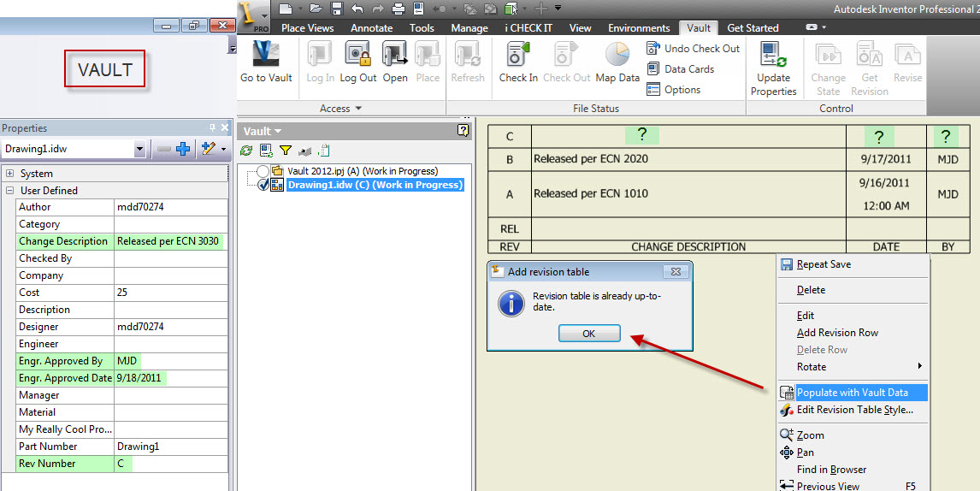Image resolution: width=980 pixels, height=491 pixels.
Task: Close the Properties panel
Action: point(225,127)
